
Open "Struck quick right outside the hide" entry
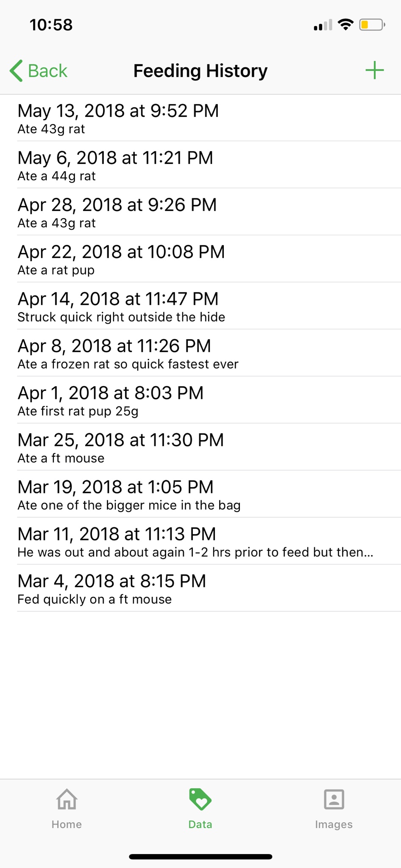(x=200, y=306)
